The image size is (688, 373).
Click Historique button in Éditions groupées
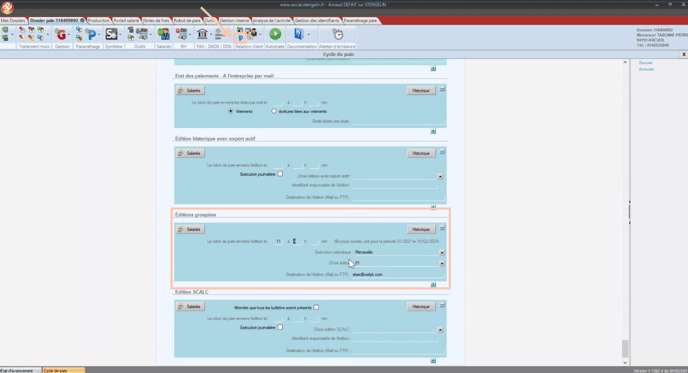(x=421, y=230)
